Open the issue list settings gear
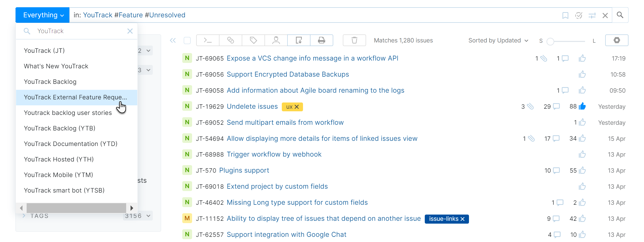Screen dimensions: 644x242 [617, 40]
